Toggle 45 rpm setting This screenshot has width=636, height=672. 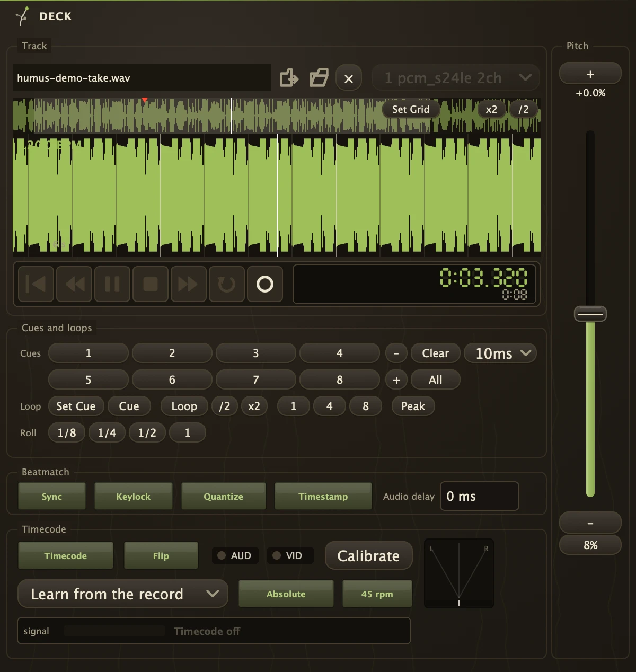coord(377,594)
